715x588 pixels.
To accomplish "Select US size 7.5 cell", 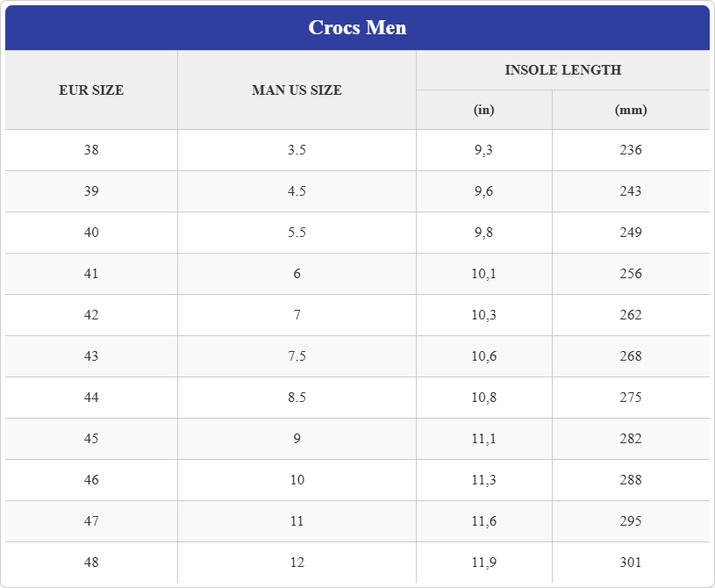I will [297, 356].
